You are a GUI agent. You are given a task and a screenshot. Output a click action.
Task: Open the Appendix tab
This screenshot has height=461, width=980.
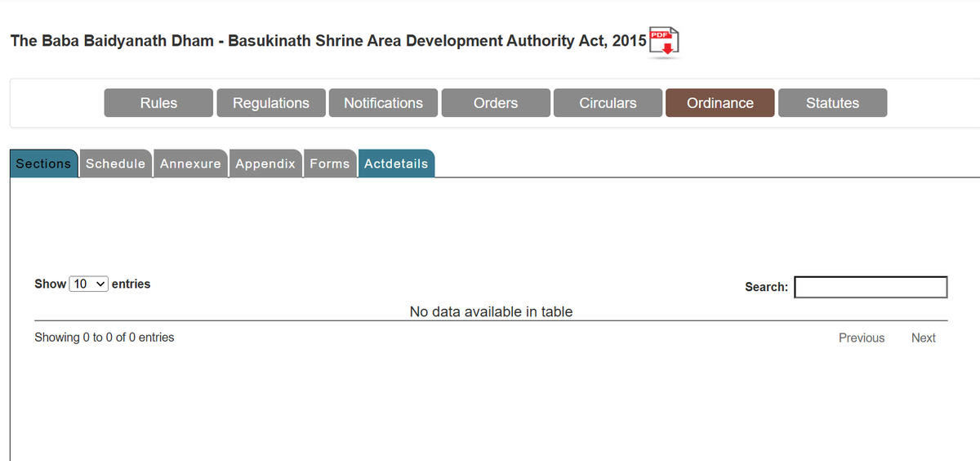click(x=265, y=163)
